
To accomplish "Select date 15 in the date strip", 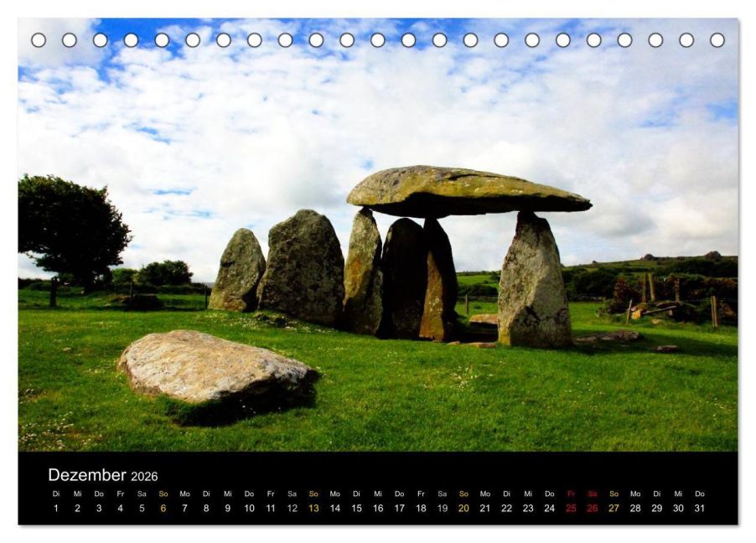I will pyautogui.click(x=356, y=508).
